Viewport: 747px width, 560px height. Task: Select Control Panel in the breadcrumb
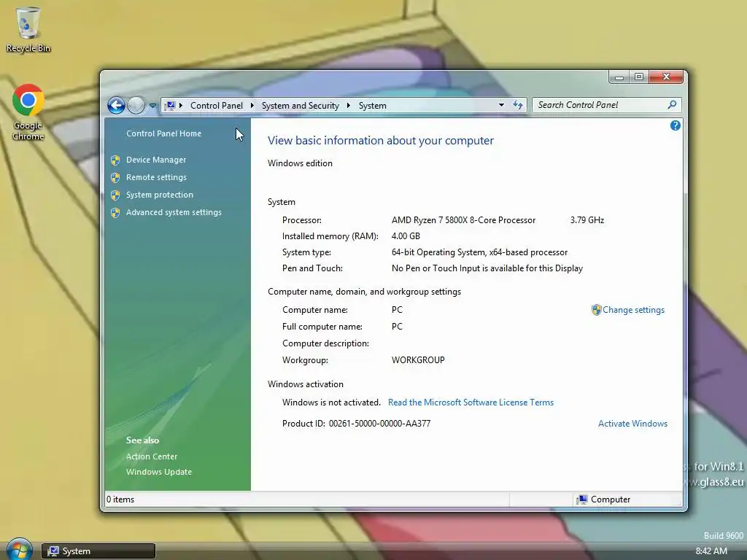[x=216, y=105]
